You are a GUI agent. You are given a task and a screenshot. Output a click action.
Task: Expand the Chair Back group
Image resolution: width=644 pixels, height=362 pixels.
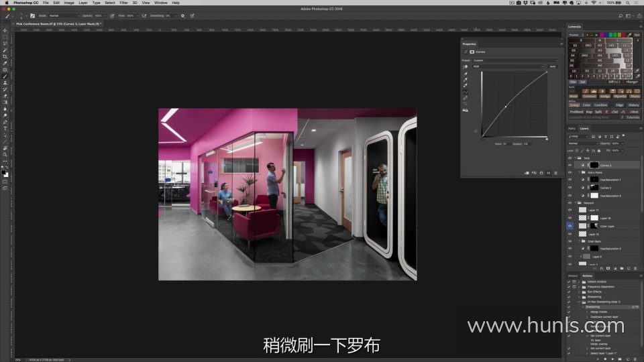point(579,241)
